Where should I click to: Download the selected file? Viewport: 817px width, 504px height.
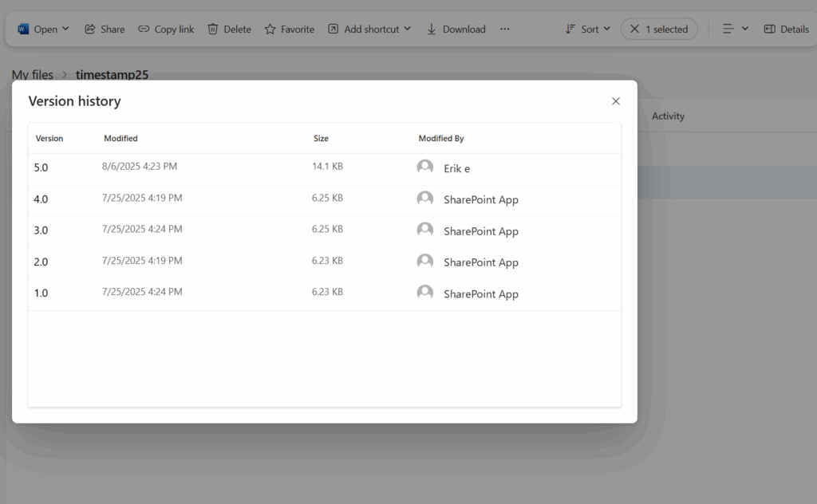point(456,29)
